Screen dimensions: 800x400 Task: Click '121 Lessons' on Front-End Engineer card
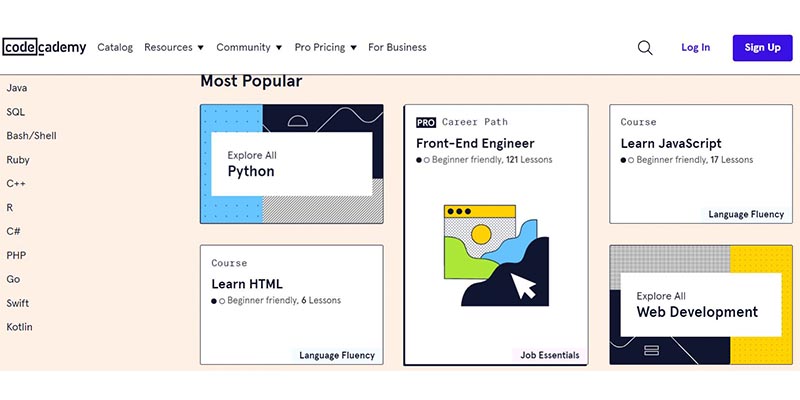pos(529,160)
